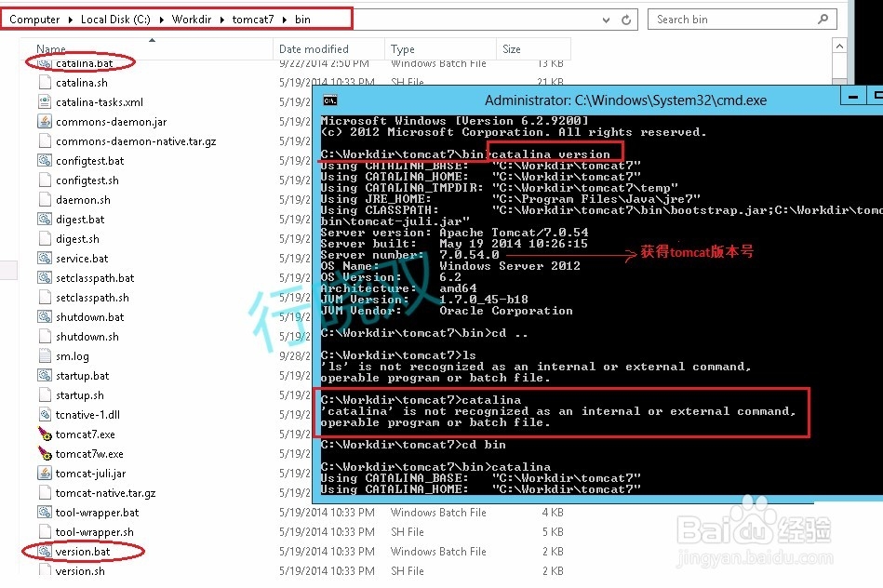Expand the Computer breadcrumb arrow
The width and height of the screenshot is (883, 588).
(x=71, y=20)
